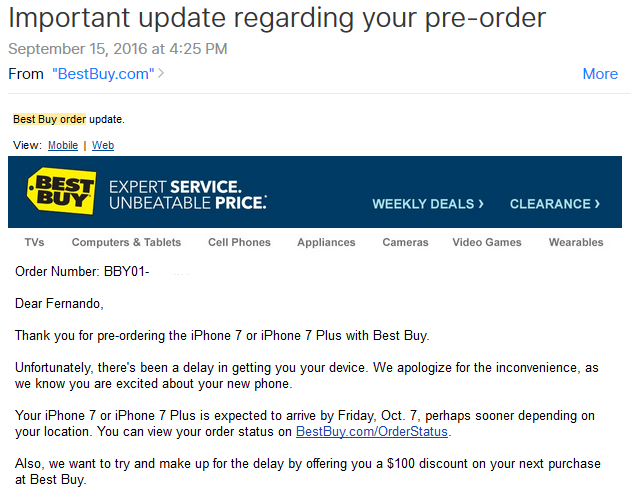
Task: Select the Cell Phones category
Action: (239, 242)
